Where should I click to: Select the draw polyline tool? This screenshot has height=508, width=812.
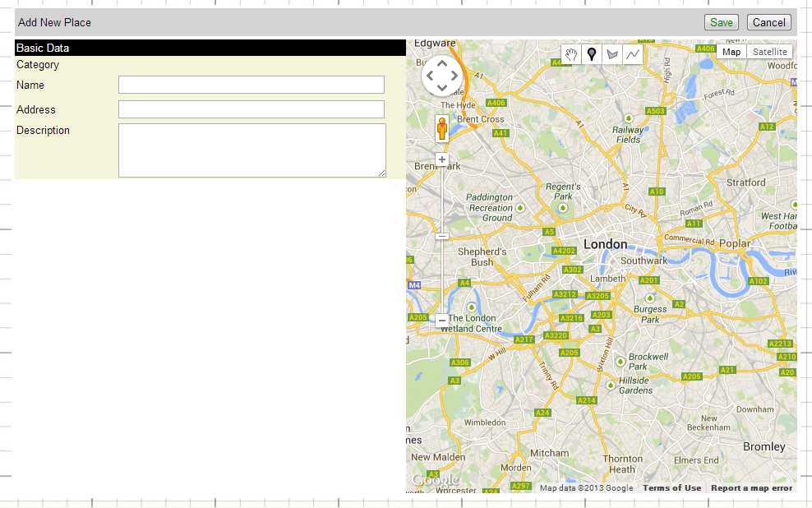pos(632,54)
